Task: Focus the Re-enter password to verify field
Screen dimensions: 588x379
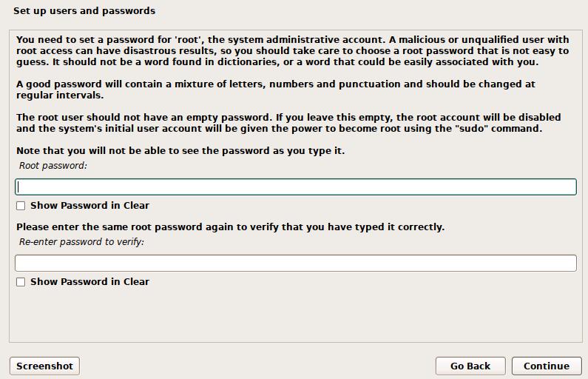Action: point(296,263)
